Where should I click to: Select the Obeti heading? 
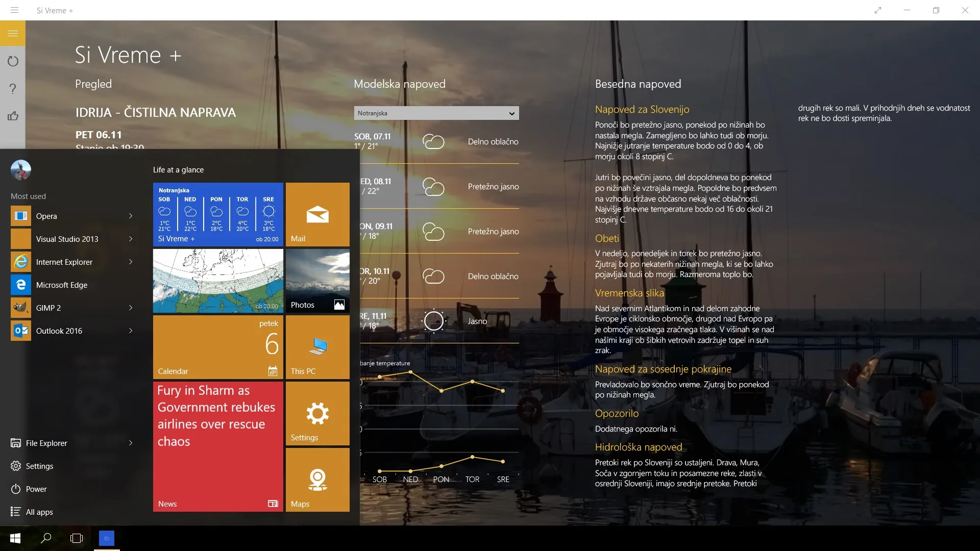tap(607, 238)
